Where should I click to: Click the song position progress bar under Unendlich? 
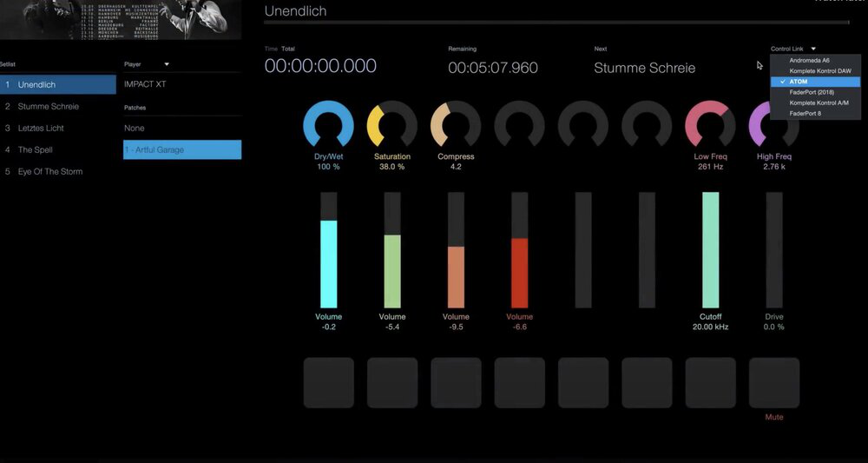coord(556,23)
